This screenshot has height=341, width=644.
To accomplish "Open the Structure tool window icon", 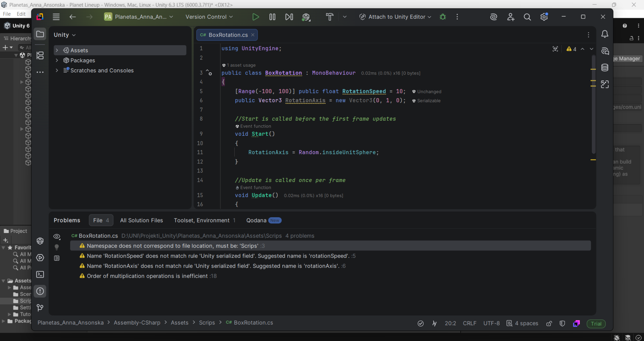I will (x=40, y=56).
